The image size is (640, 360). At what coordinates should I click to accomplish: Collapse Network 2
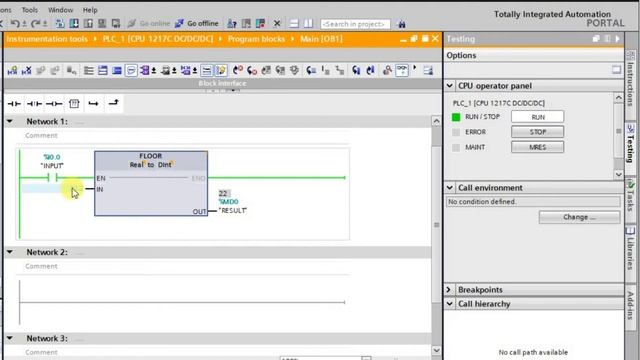pyautogui.click(x=10, y=252)
